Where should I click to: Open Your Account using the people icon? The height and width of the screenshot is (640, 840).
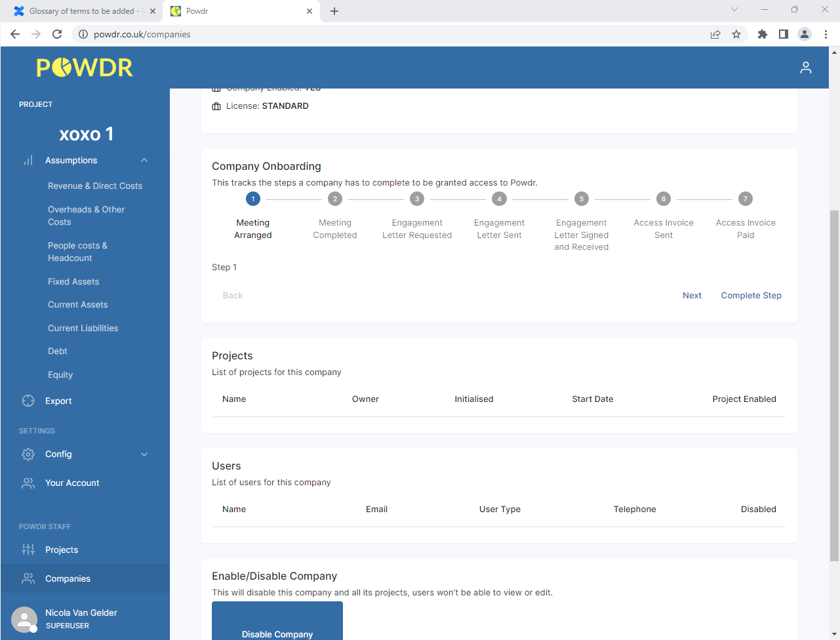tap(28, 483)
